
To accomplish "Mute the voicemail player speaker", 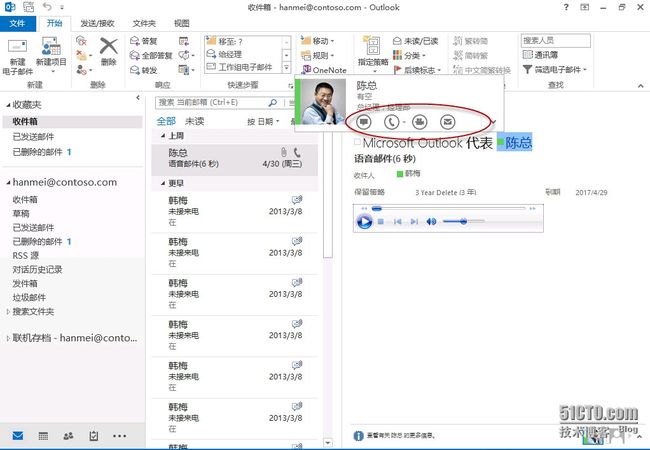I will tap(431, 222).
